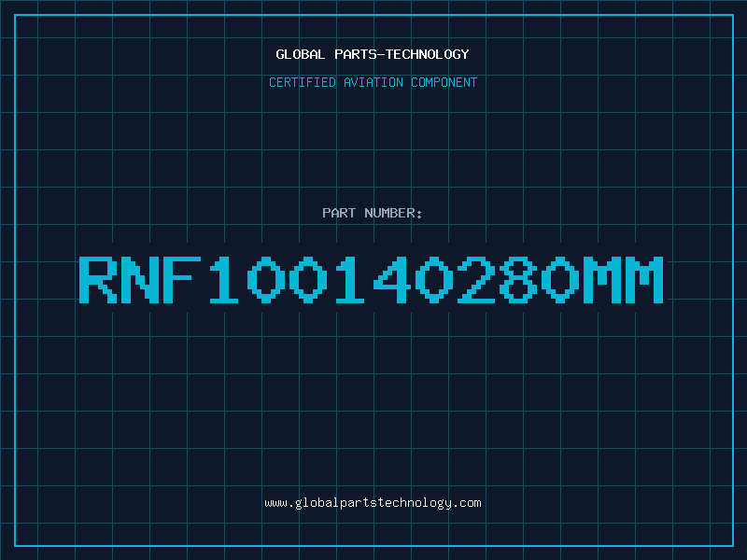Click the first digit 1 in part number

[224, 280]
